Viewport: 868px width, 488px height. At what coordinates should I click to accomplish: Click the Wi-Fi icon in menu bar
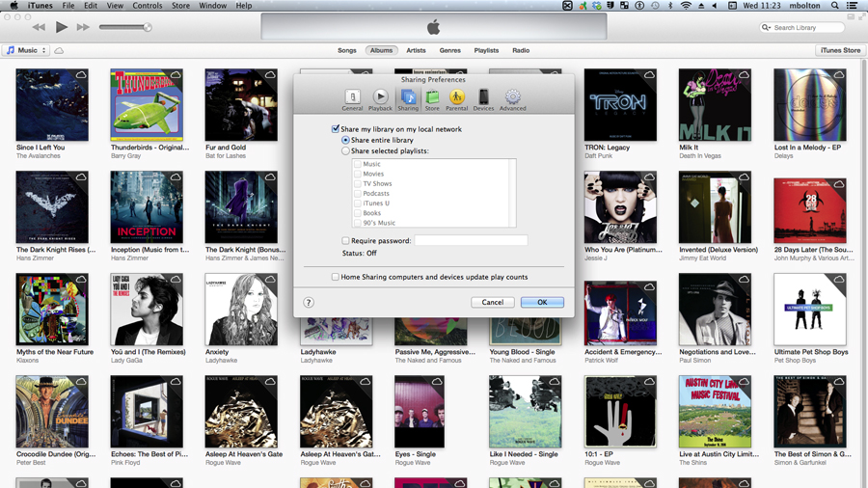pyautogui.click(x=686, y=6)
